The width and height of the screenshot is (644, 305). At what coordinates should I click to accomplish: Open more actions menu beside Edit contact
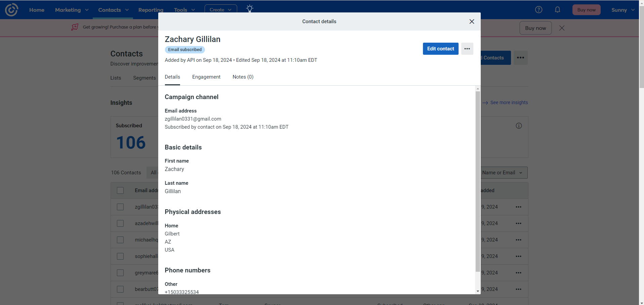[467, 49]
